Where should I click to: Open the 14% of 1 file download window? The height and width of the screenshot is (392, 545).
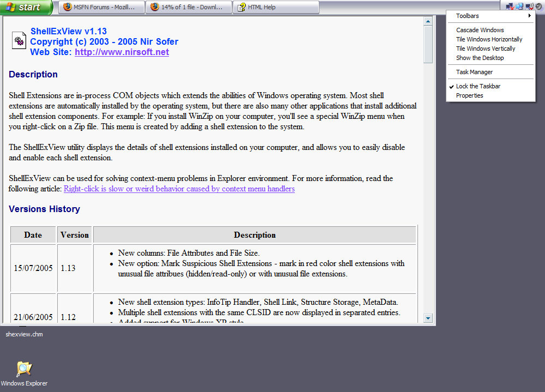click(189, 7)
